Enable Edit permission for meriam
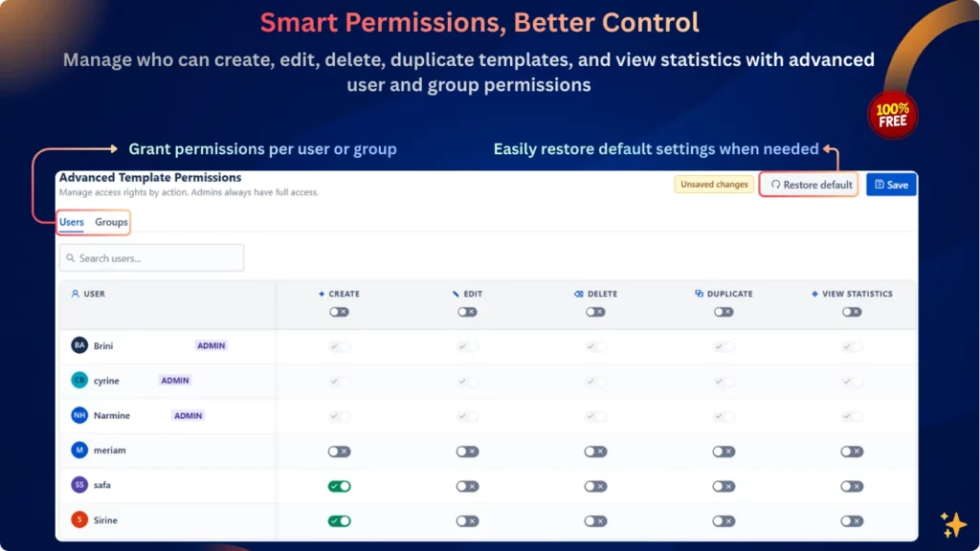Image resolution: width=980 pixels, height=551 pixels. tap(467, 452)
